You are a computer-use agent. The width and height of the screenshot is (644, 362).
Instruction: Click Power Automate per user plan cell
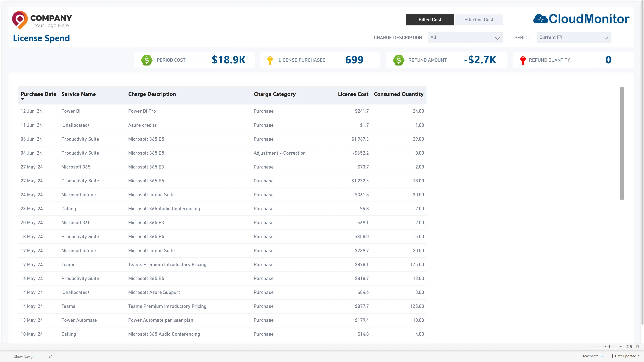[161, 320]
